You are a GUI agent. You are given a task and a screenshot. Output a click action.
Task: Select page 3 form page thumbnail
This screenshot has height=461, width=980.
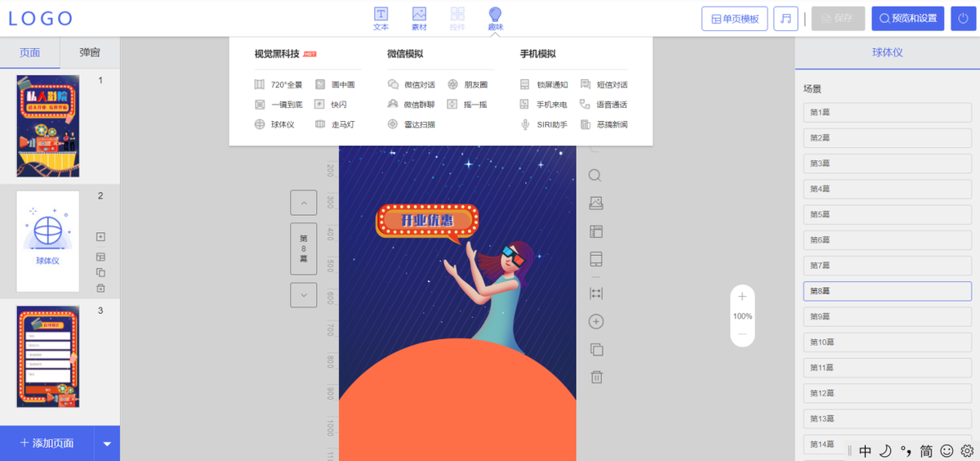48,356
